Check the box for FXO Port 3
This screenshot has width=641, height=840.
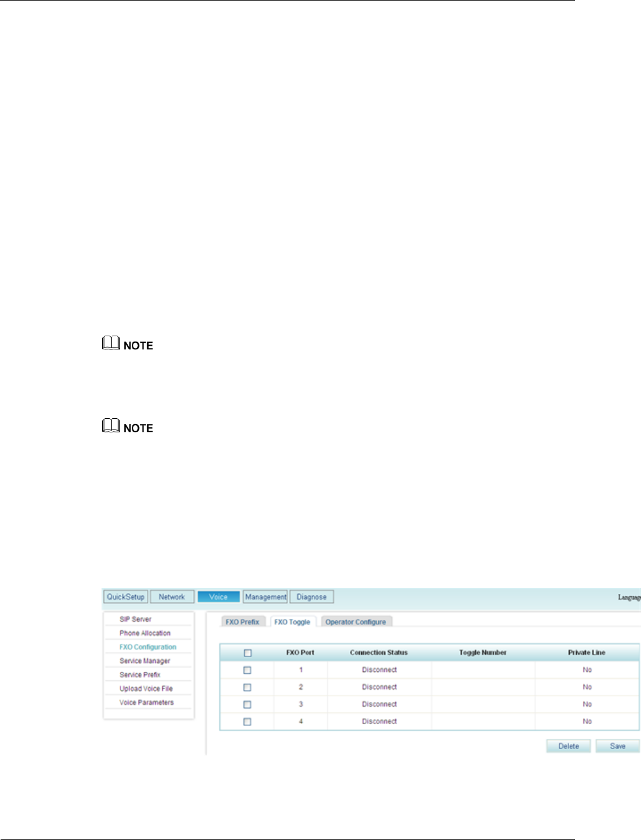[x=248, y=705]
